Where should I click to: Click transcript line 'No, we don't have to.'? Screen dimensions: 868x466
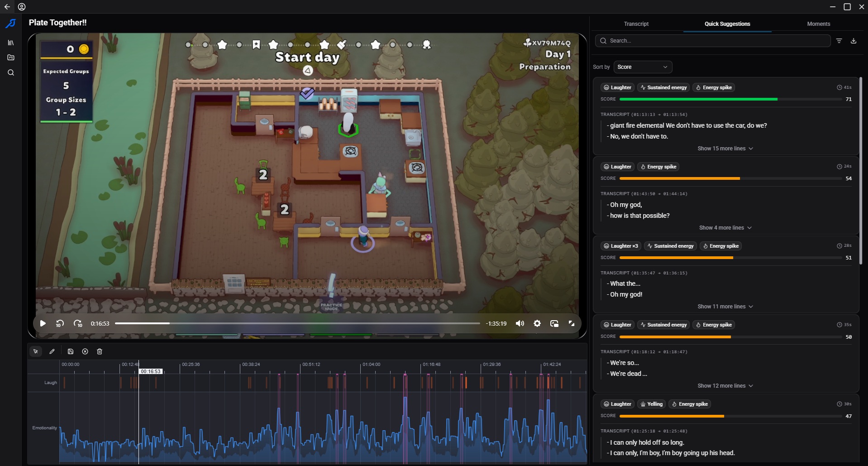click(639, 136)
